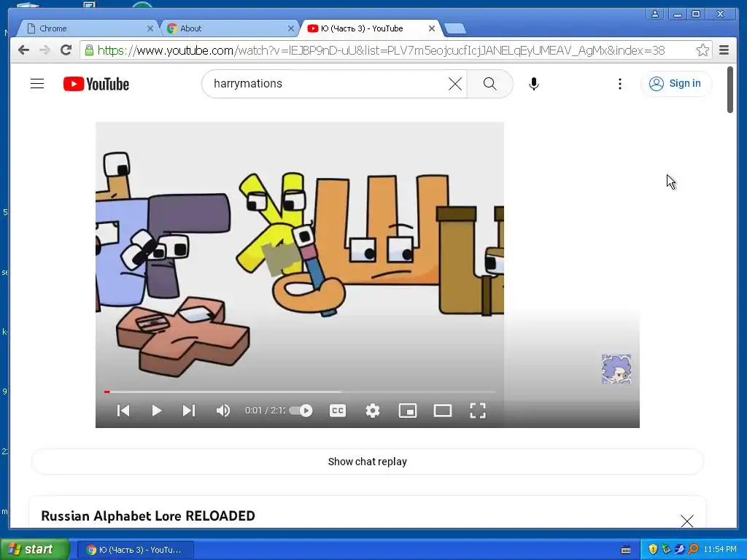Click the blue-and-yellow system tray icon
The image size is (747, 560).
pyautogui.click(x=680, y=550)
